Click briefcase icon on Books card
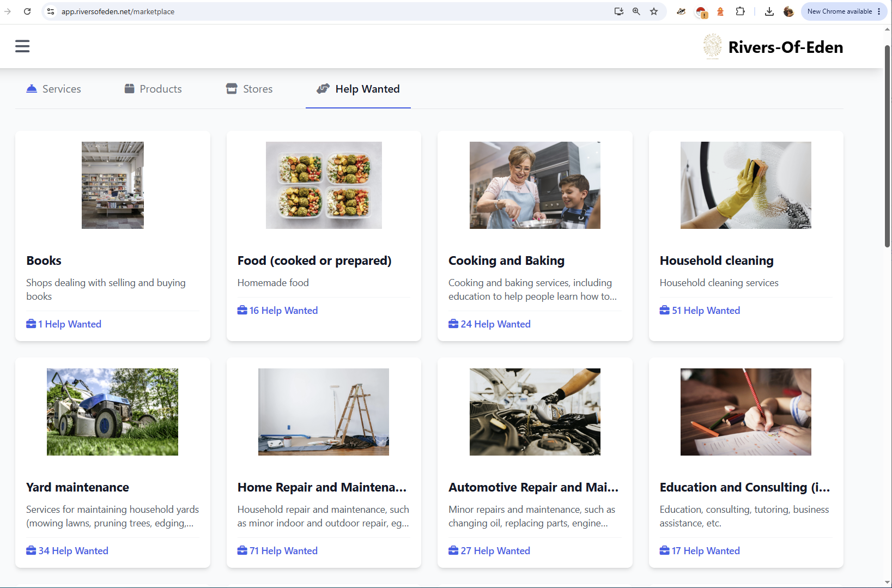The image size is (892, 588). [x=31, y=324]
